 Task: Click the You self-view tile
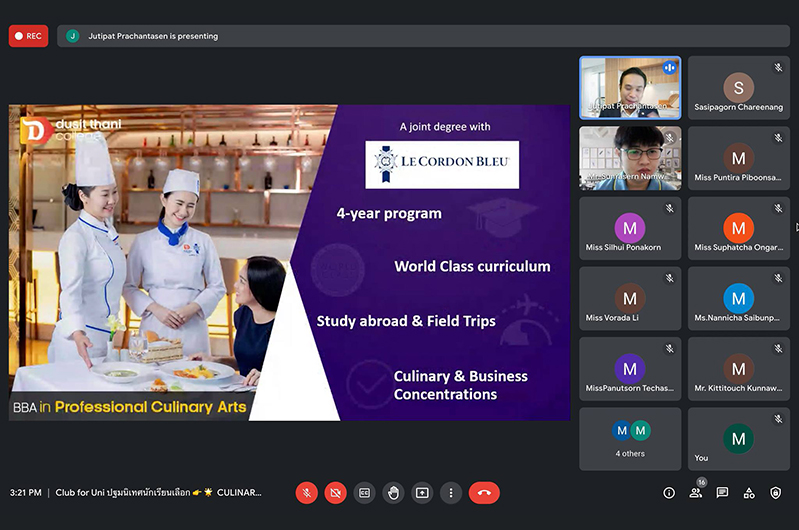738,439
